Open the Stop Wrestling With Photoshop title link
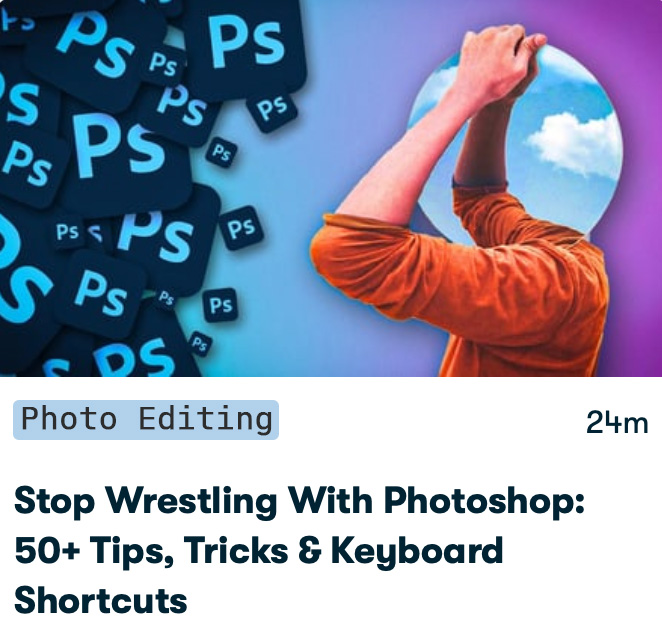This screenshot has width=662, height=636. point(299,550)
